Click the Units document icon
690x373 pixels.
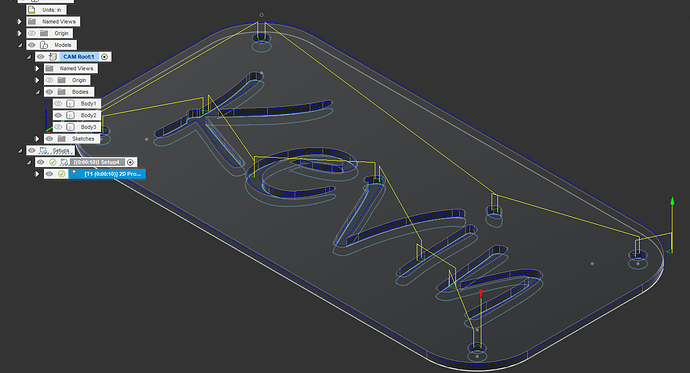pyautogui.click(x=32, y=10)
